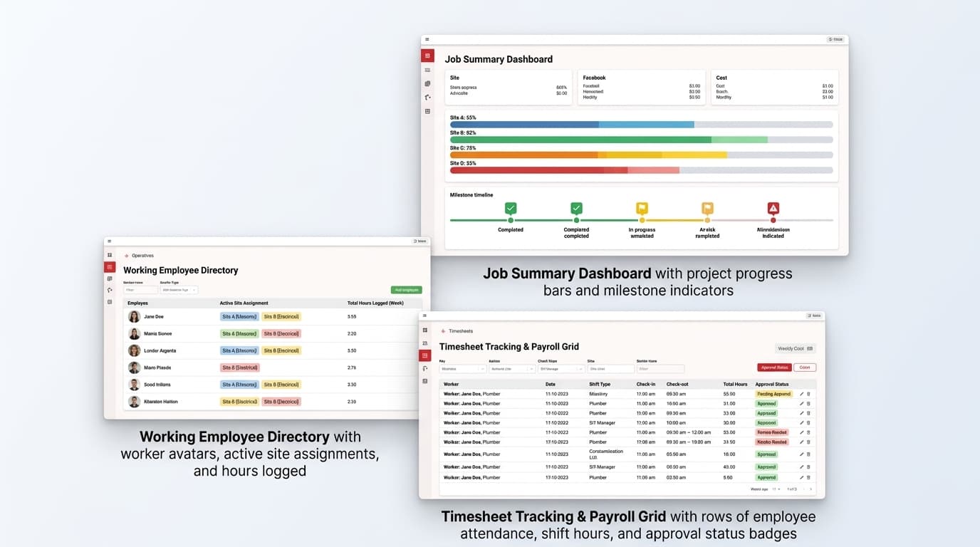The height and width of the screenshot is (547, 980).
Task: Click the yellow pending approval status badge
Action: point(773,394)
